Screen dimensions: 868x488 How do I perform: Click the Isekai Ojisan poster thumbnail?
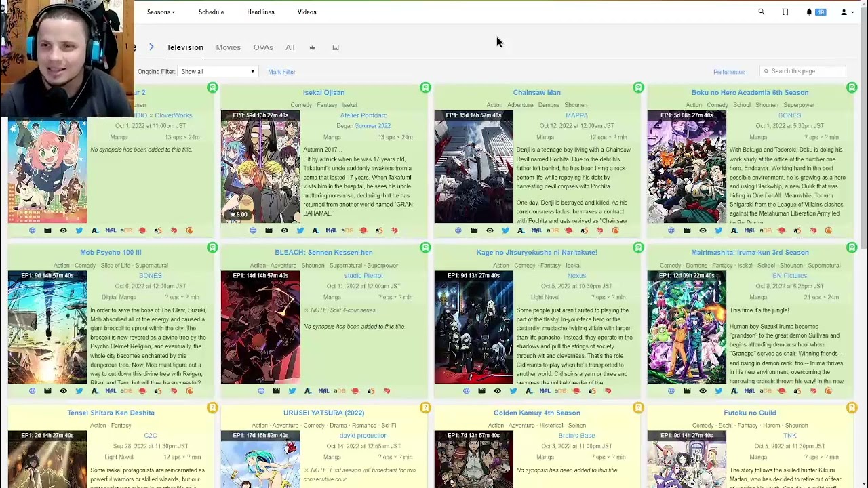[x=260, y=167]
